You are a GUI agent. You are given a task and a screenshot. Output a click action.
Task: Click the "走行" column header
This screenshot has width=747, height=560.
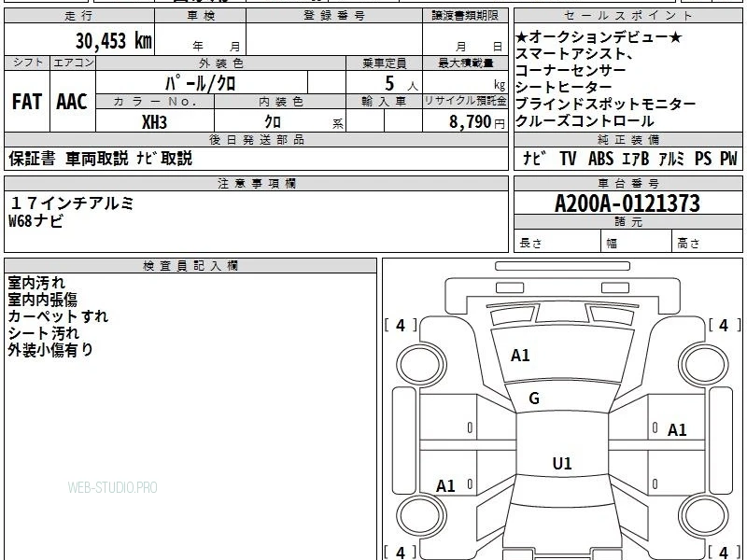pyautogui.click(x=79, y=16)
